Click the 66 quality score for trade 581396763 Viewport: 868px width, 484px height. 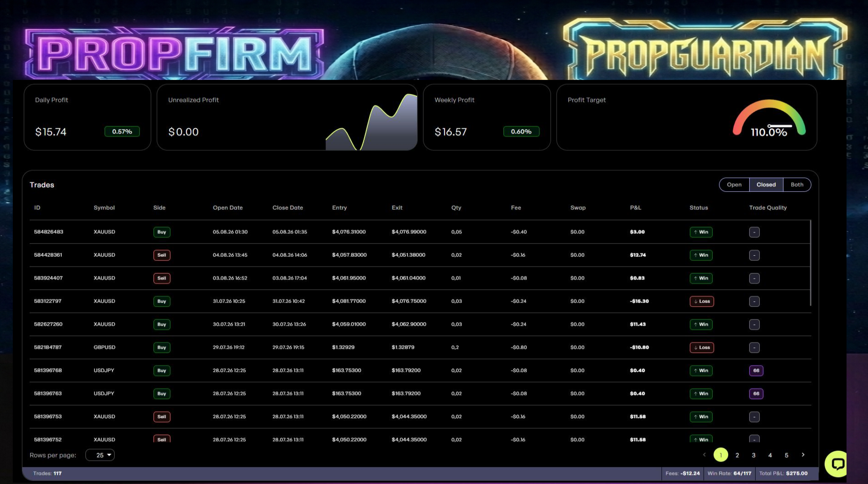click(x=756, y=394)
